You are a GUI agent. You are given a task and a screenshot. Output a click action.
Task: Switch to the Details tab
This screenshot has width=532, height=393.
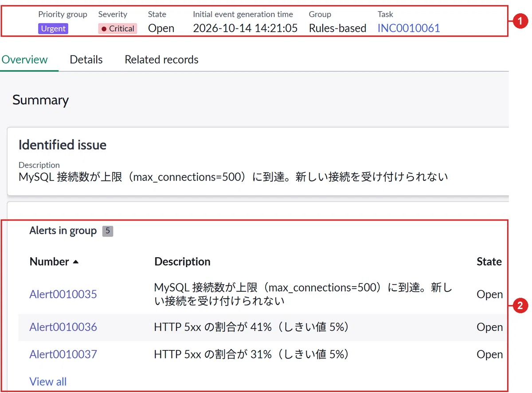point(86,59)
